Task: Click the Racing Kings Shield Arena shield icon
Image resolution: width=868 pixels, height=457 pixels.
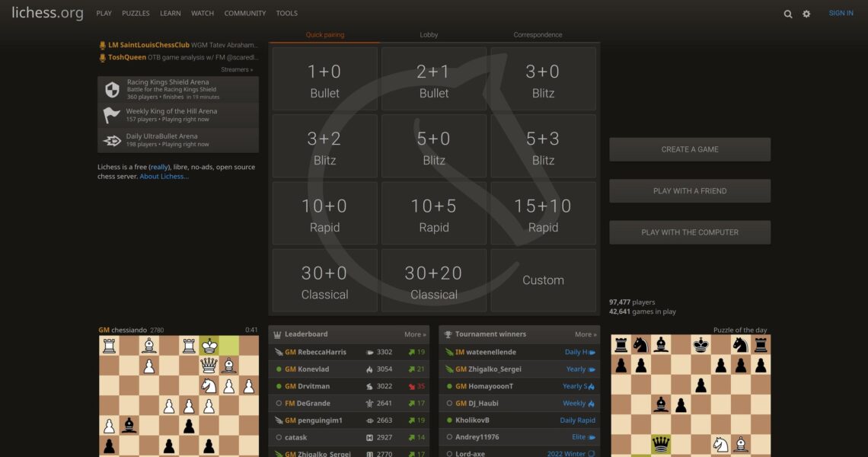Action: click(x=113, y=89)
